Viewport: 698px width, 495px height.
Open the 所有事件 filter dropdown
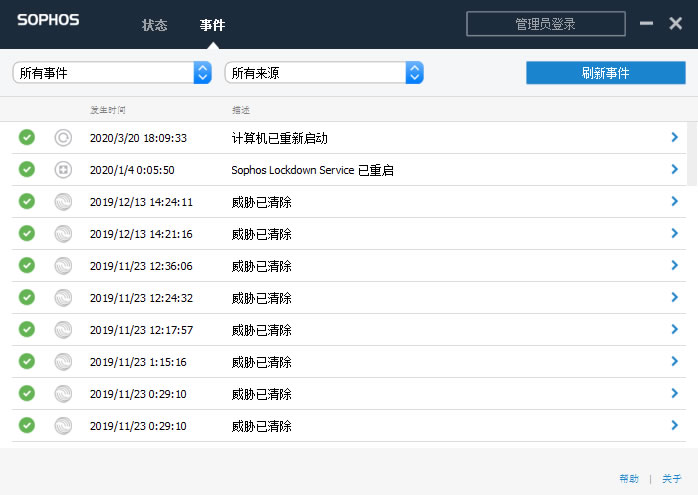point(112,73)
